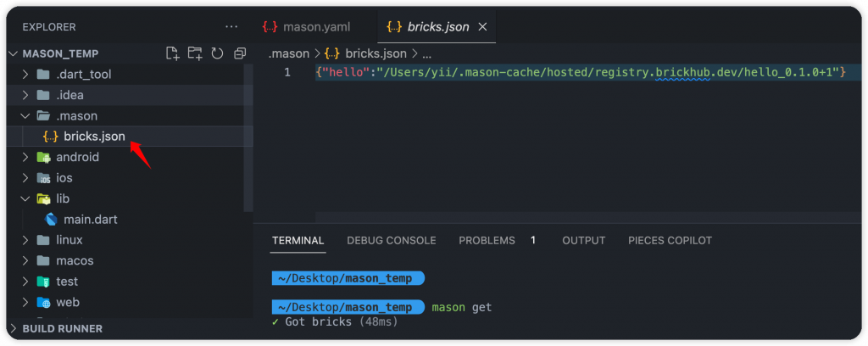Open the PIECES COPILOT panel tab
Screen dimensions: 868x346
click(670, 241)
